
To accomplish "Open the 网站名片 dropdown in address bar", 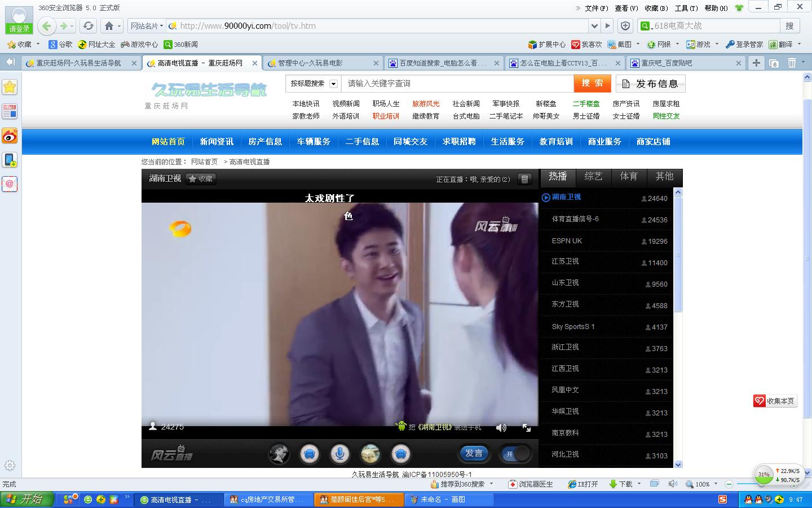I will [x=147, y=25].
